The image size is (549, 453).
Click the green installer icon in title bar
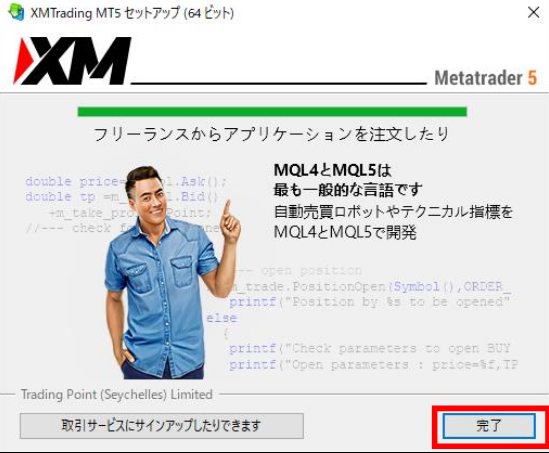tap(15, 13)
